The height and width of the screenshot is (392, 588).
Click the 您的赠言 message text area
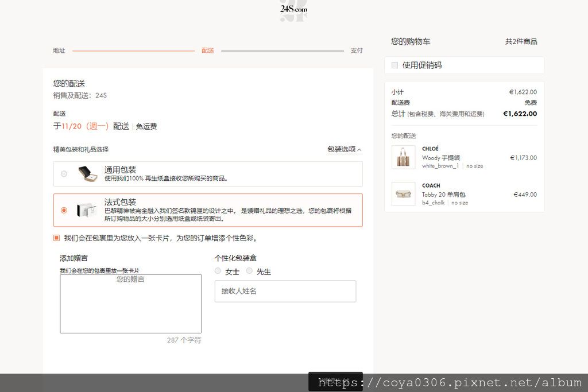click(130, 304)
